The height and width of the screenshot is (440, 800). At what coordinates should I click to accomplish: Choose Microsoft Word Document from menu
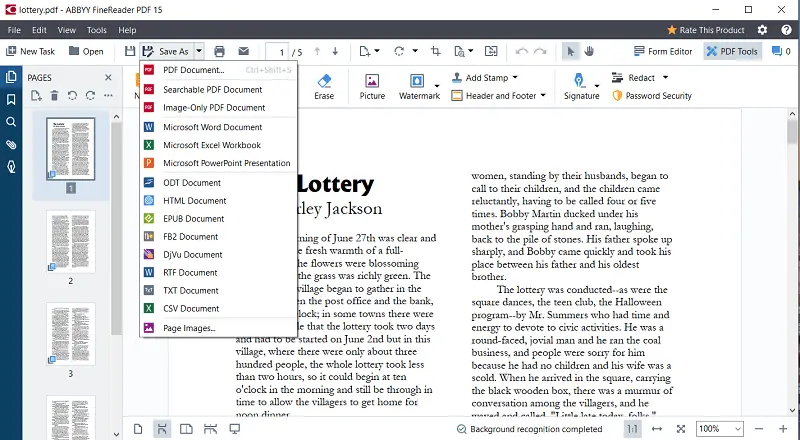tap(212, 127)
